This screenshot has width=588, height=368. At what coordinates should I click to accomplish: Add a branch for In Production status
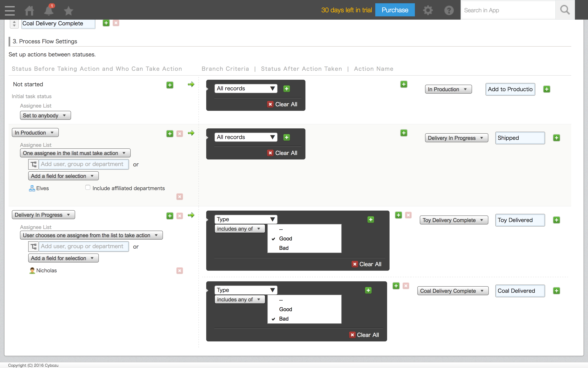point(404,133)
